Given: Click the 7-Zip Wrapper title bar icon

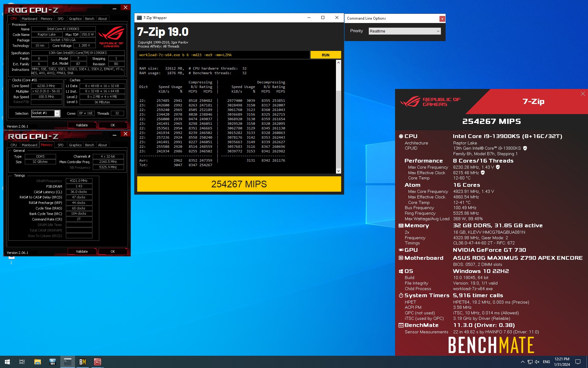Looking at the screenshot, I should tap(139, 18).
